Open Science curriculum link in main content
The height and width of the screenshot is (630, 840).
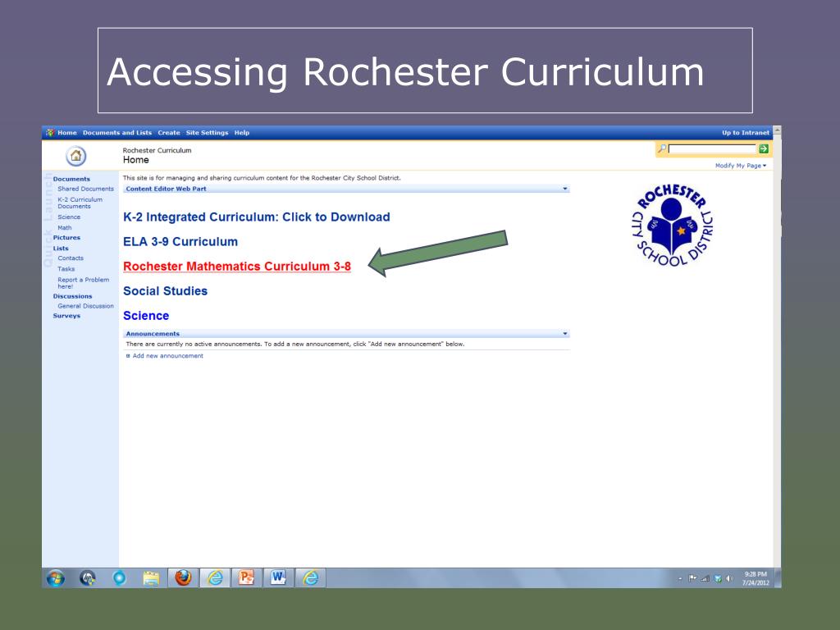point(146,316)
